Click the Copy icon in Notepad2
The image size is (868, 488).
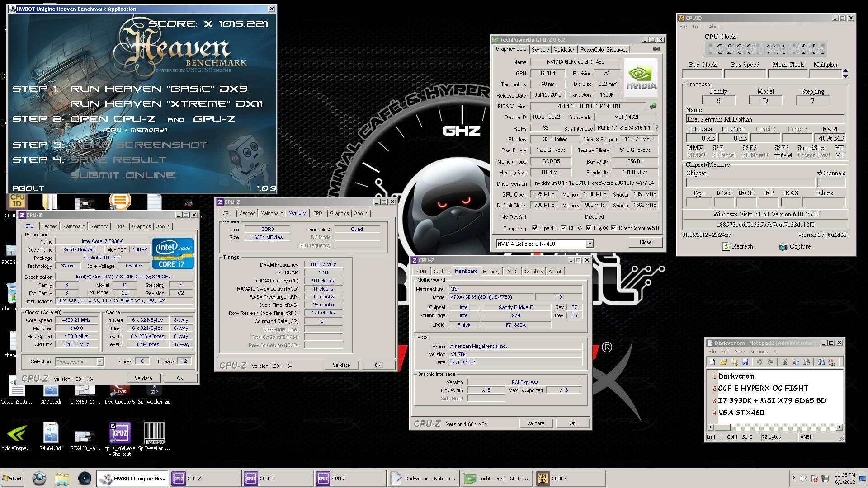click(x=796, y=362)
